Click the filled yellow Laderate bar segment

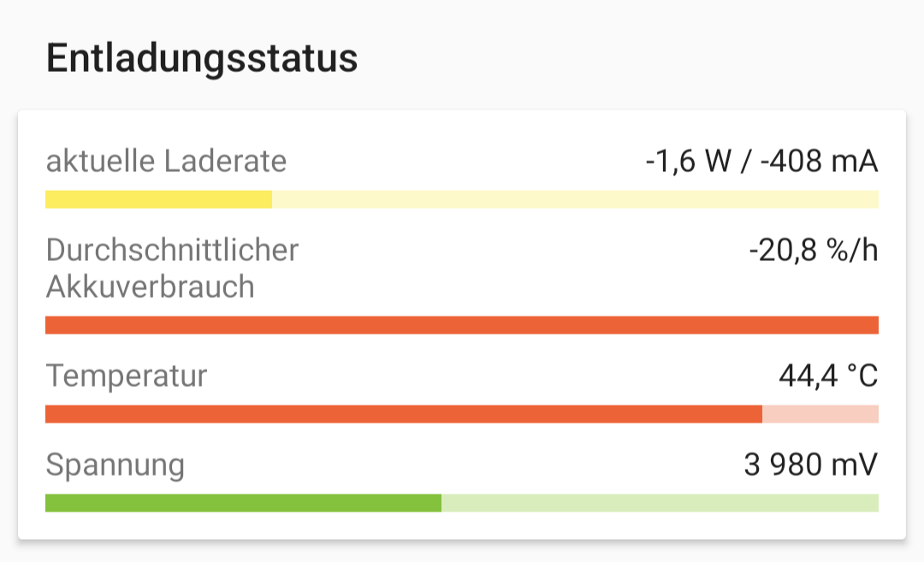pos(158,199)
